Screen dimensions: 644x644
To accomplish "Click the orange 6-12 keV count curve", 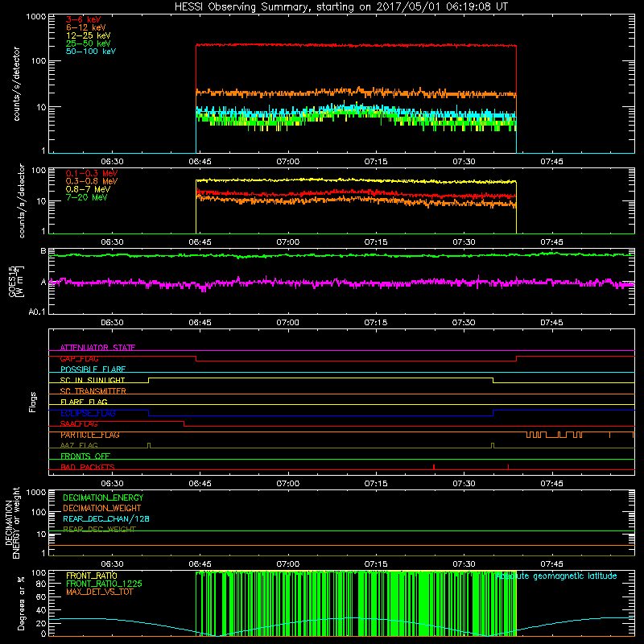I will pos(356,93).
